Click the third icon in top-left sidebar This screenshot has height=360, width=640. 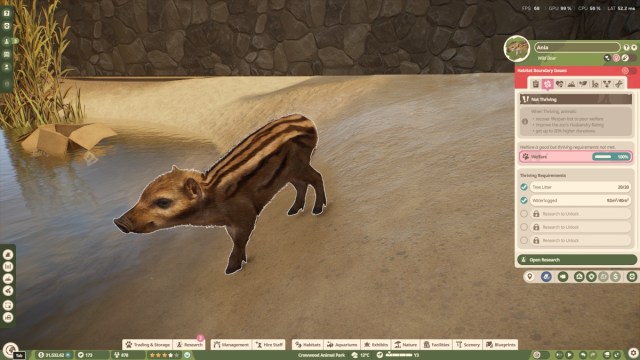coord(7,41)
